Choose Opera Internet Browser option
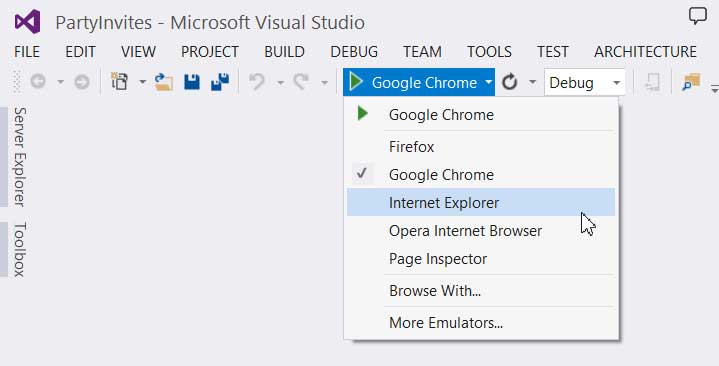The height and width of the screenshot is (366, 719). coord(481,231)
